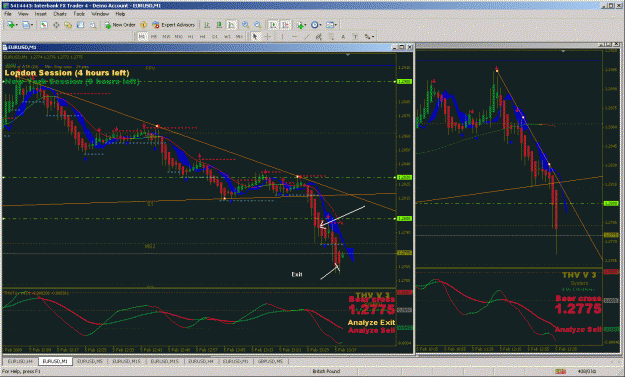Image resolution: width=625 pixels, height=377 pixels.
Task: Set timeframe to M15
Action: click(x=166, y=37)
